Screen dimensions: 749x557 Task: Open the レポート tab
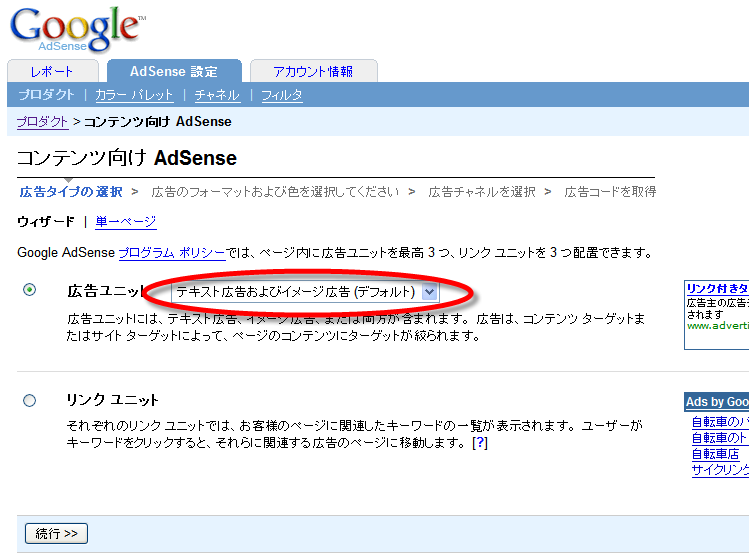pyautogui.click(x=53, y=71)
